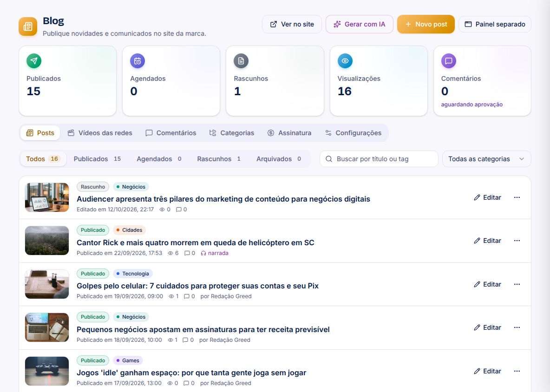550x392 pixels.
Task: Open the blog with Ver no site
Action: pyautogui.click(x=292, y=24)
